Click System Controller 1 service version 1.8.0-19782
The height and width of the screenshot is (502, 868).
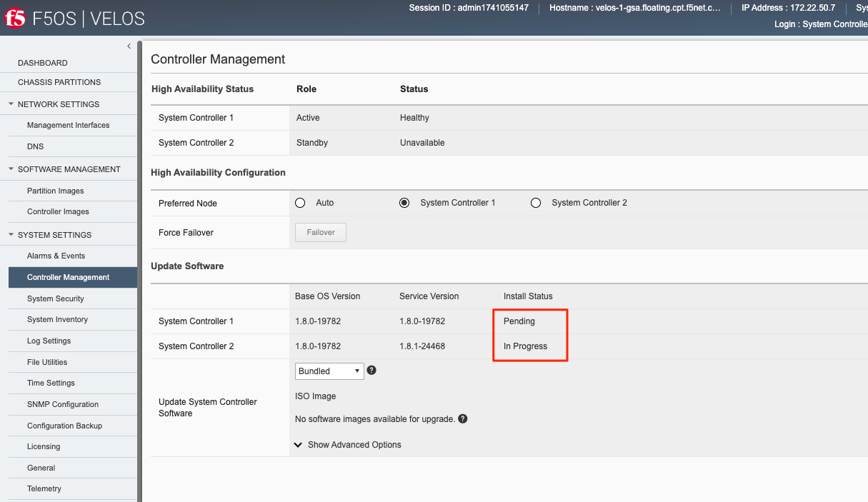point(422,321)
